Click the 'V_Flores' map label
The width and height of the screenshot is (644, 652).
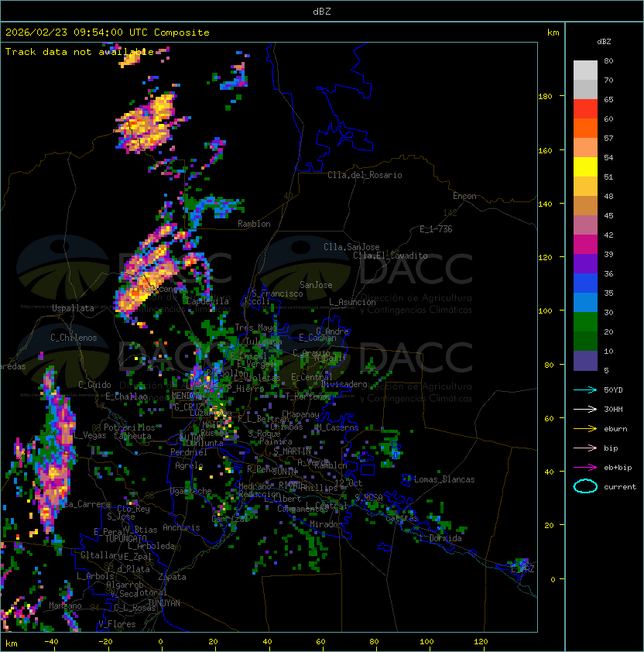point(117,624)
